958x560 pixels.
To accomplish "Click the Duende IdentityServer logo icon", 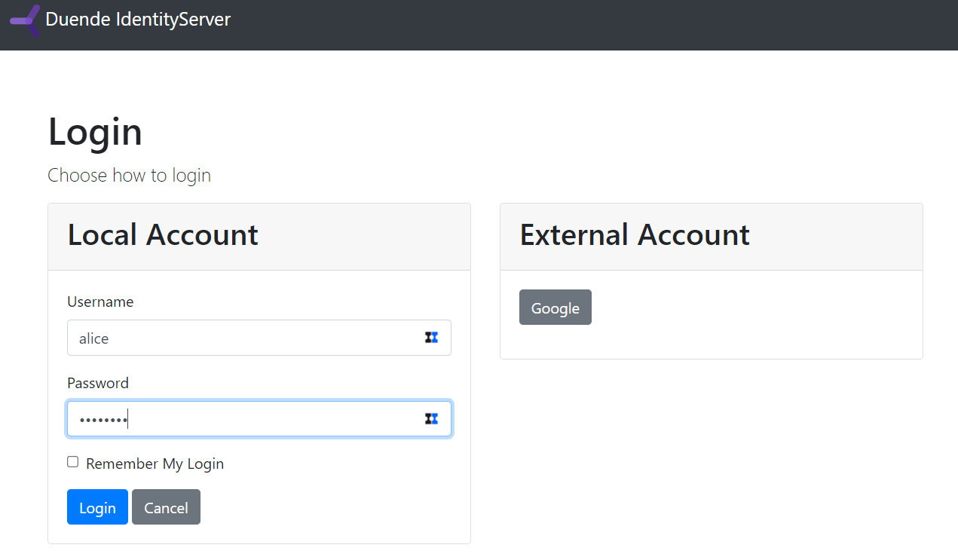I will tap(25, 20).
